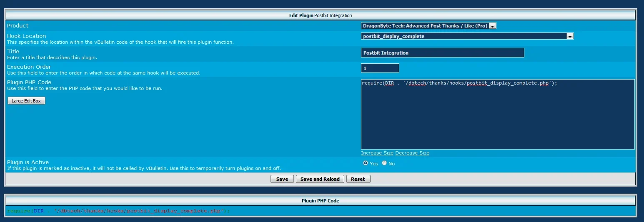Click the Save button

click(282, 179)
